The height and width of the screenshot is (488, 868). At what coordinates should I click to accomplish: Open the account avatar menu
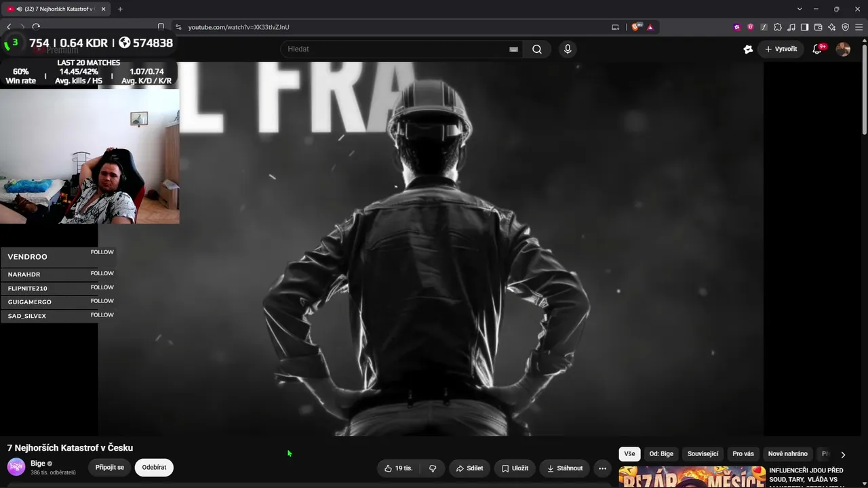tap(843, 49)
